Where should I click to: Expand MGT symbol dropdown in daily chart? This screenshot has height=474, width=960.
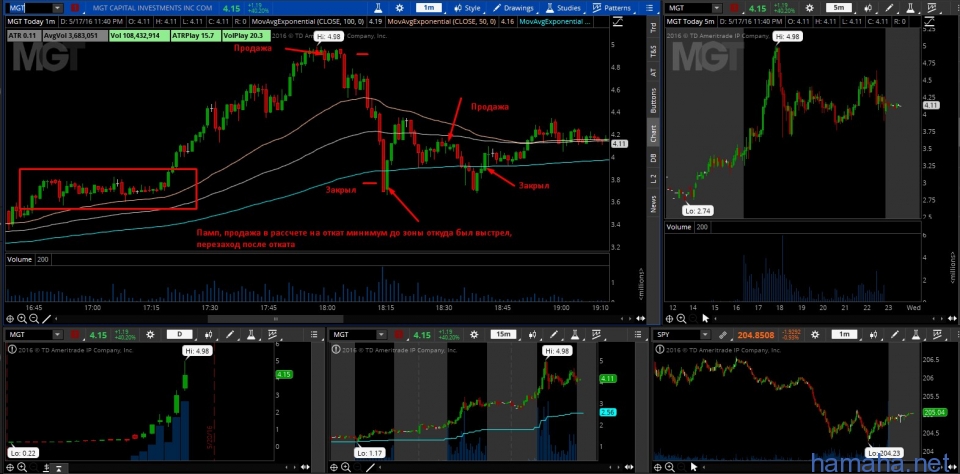(x=58, y=335)
